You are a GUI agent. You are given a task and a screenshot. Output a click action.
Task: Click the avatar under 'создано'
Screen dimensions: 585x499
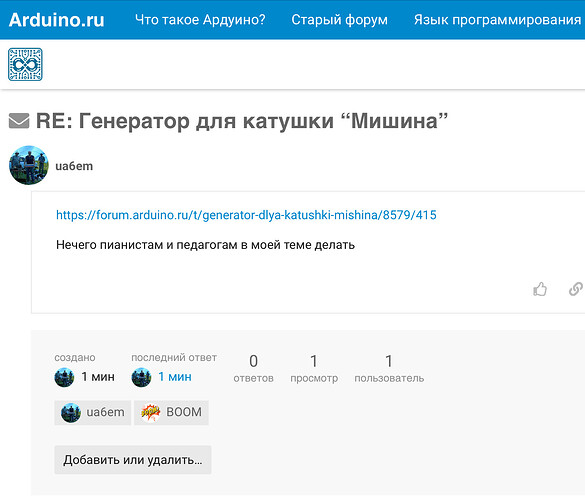click(x=64, y=377)
